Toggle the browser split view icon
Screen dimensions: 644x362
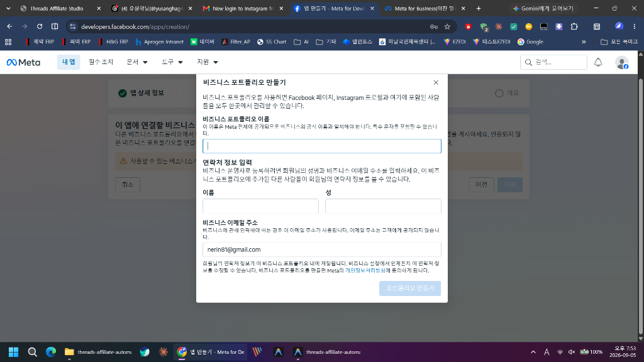coord(55,26)
